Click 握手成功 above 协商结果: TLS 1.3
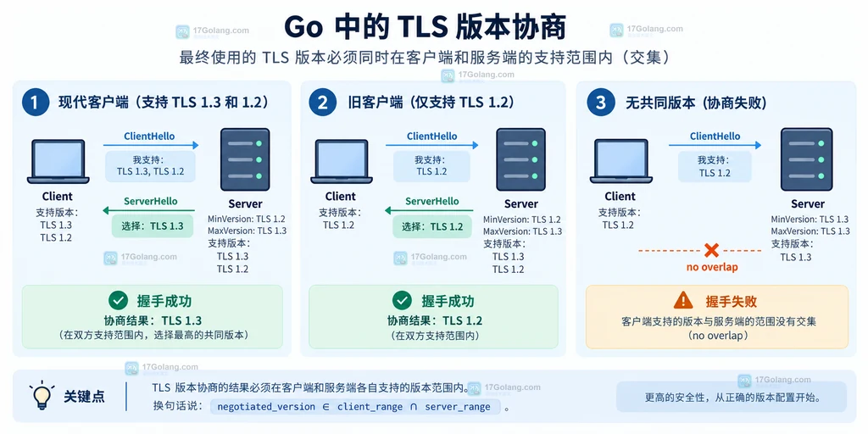 (x=164, y=302)
